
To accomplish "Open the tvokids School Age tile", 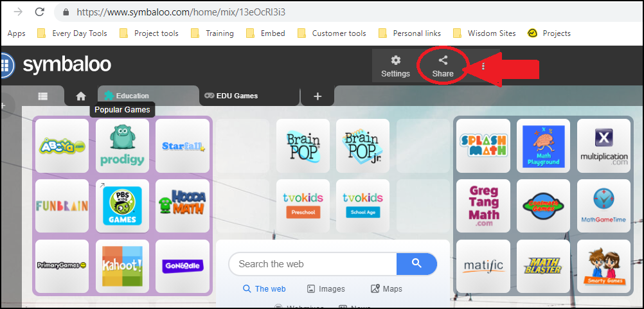I will click(362, 206).
